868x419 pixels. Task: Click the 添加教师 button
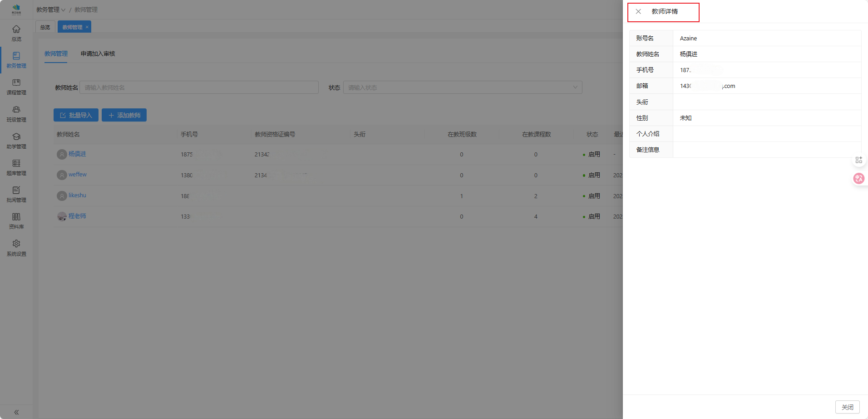click(x=124, y=115)
